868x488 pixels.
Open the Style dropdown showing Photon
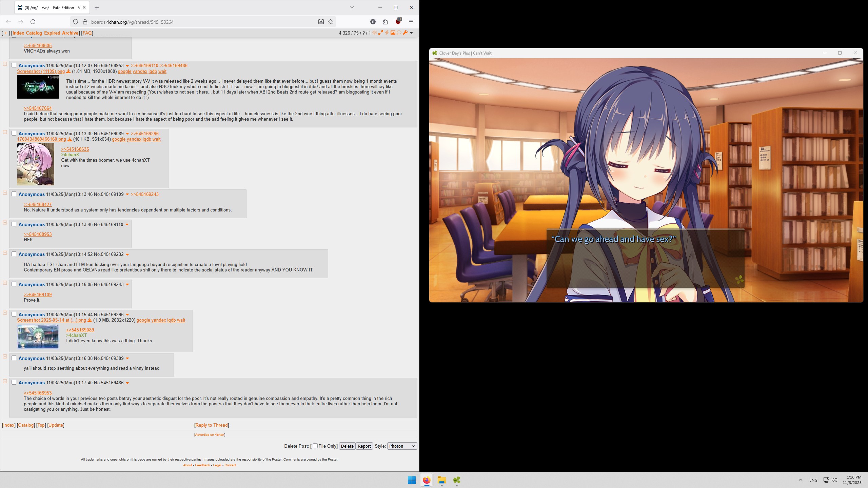coord(402,446)
